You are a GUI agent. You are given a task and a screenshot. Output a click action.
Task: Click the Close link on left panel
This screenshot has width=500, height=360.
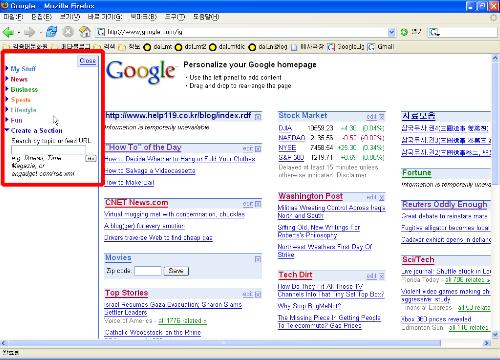coord(87,61)
